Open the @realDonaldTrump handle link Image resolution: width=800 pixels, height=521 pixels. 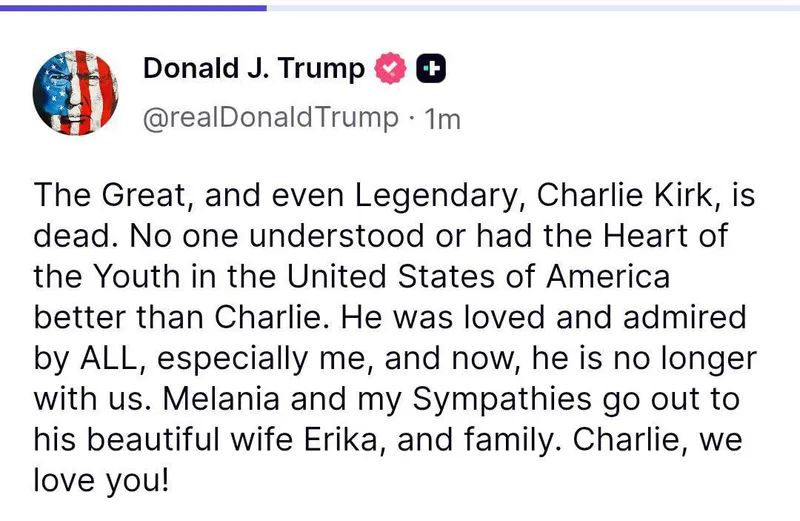point(270,118)
